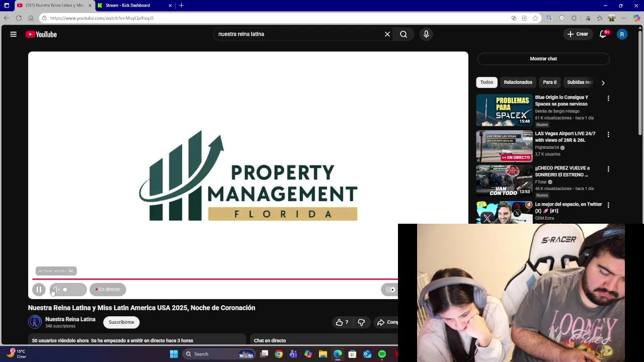Image resolution: width=644 pixels, height=362 pixels.
Task: Click the Activar sonido tooltip button
Action: [56, 271]
